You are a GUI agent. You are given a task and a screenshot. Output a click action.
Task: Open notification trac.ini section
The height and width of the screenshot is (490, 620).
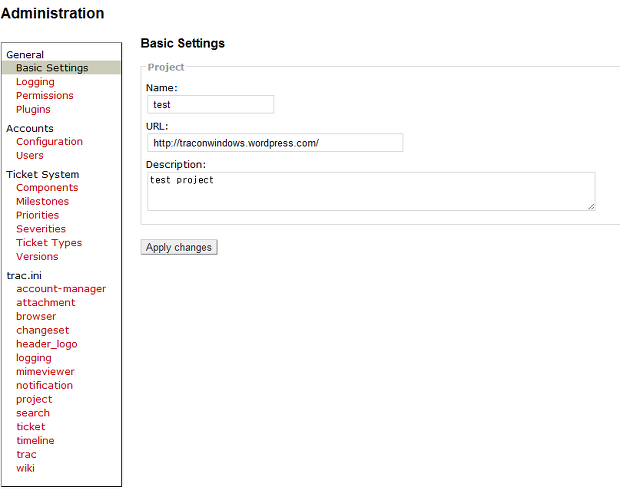pyautogui.click(x=44, y=386)
